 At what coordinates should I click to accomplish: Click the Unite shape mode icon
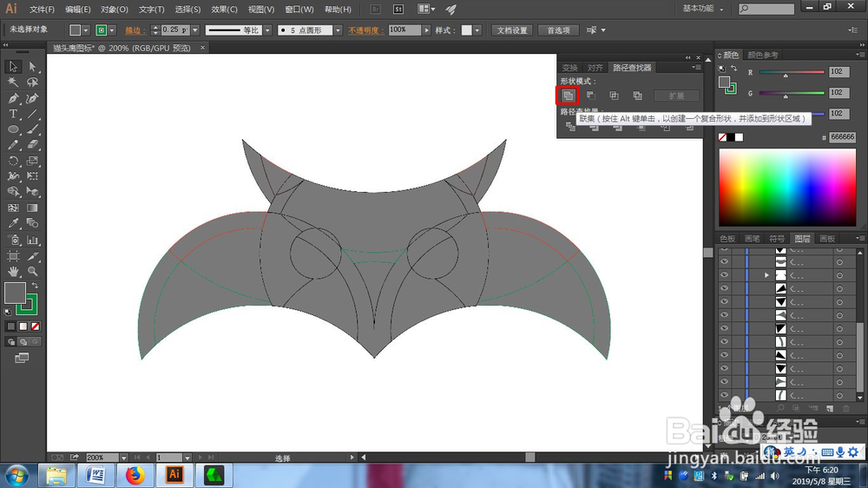click(x=567, y=95)
